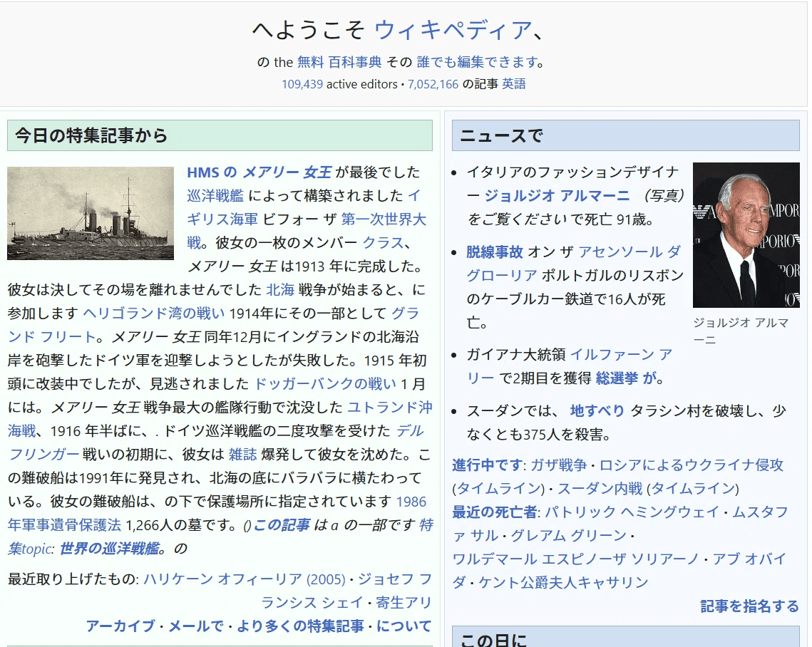Follow the ロシアによるウクライナ侵攻 link

[x=691, y=465]
